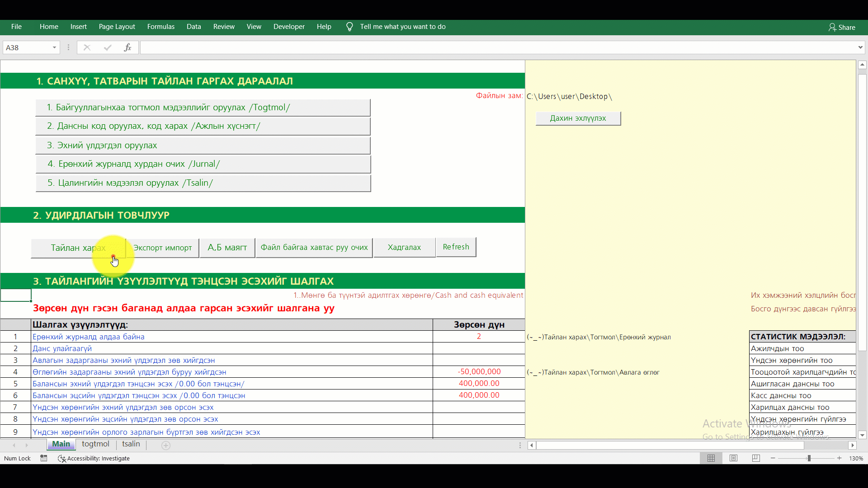Click the Refresh button

coord(456,247)
